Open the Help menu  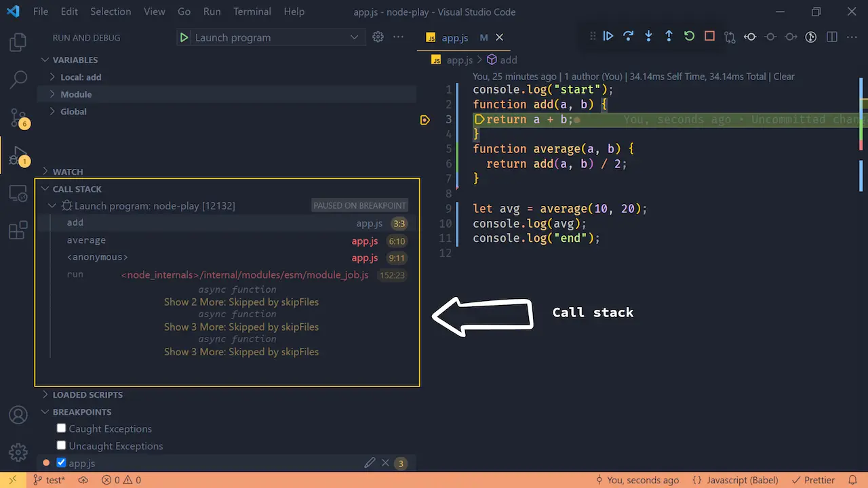(x=294, y=12)
